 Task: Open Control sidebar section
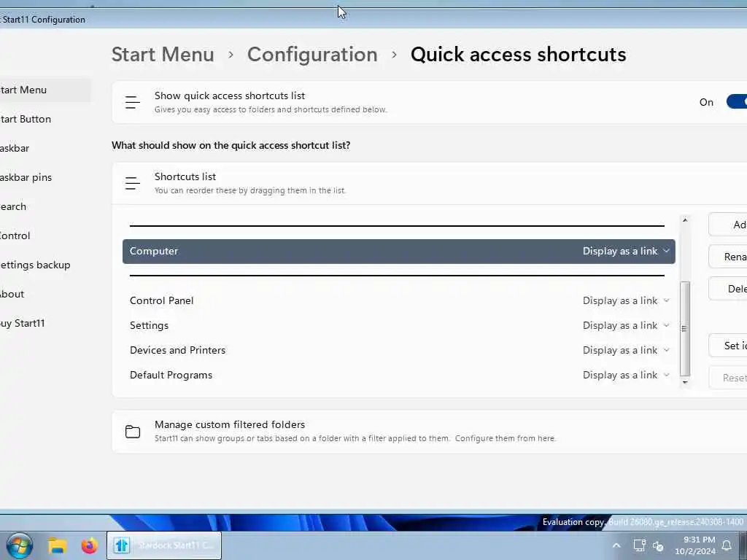click(x=44, y=236)
